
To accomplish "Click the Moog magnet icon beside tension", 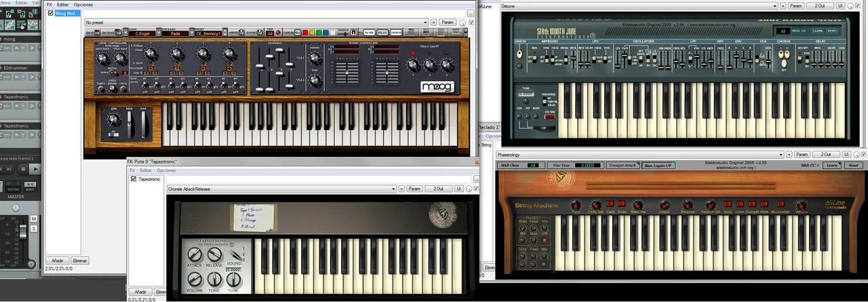I will 354,33.
